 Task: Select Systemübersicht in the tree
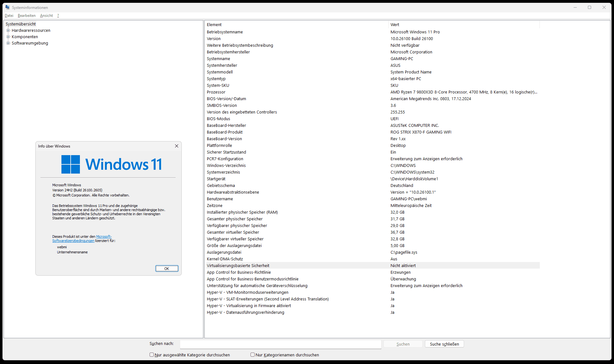21,24
